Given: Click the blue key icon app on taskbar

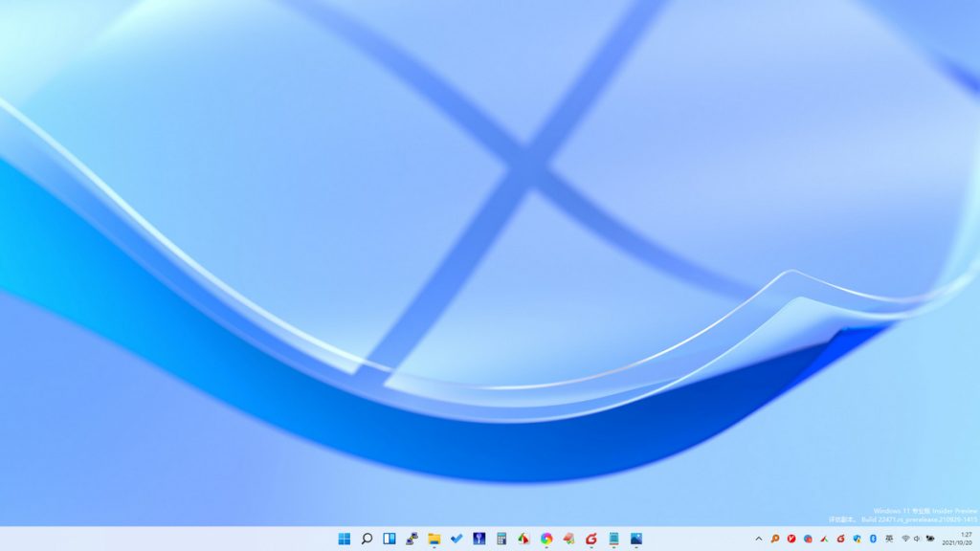Looking at the screenshot, I should point(479,539).
